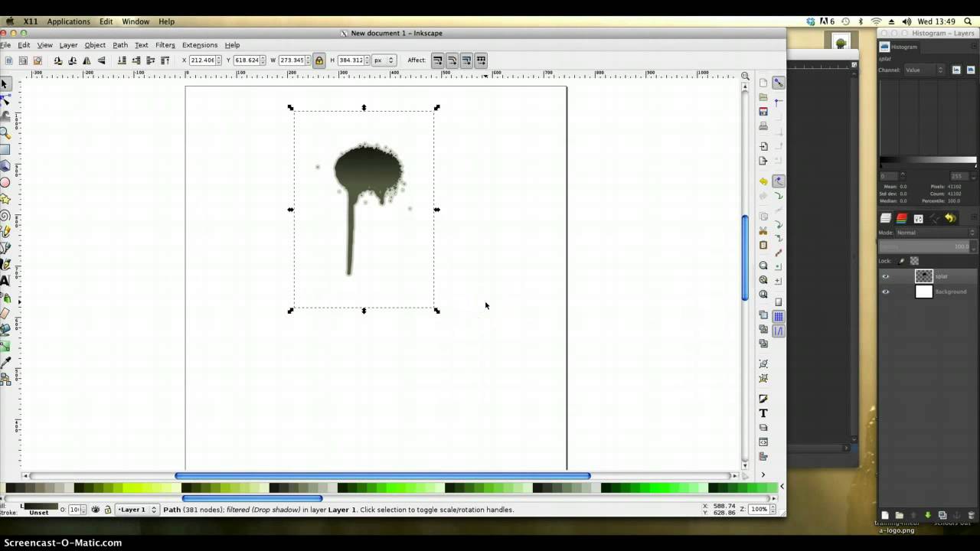The width and height of the screenshot is (980, 551).
Task: Open the File menu
Action: point(5,45)
